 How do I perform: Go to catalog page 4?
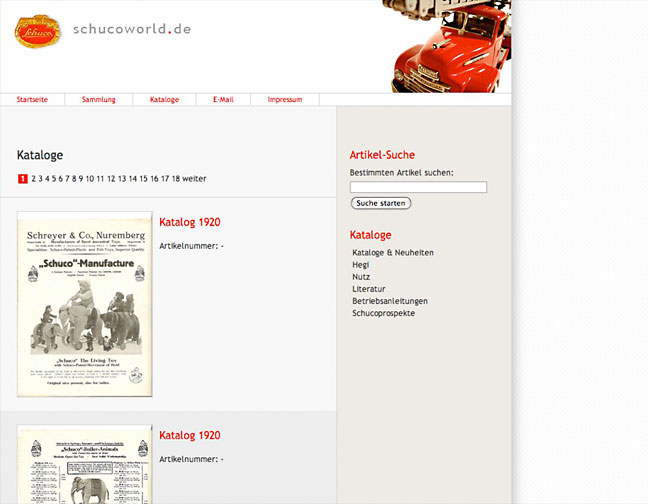click(47, 179)
